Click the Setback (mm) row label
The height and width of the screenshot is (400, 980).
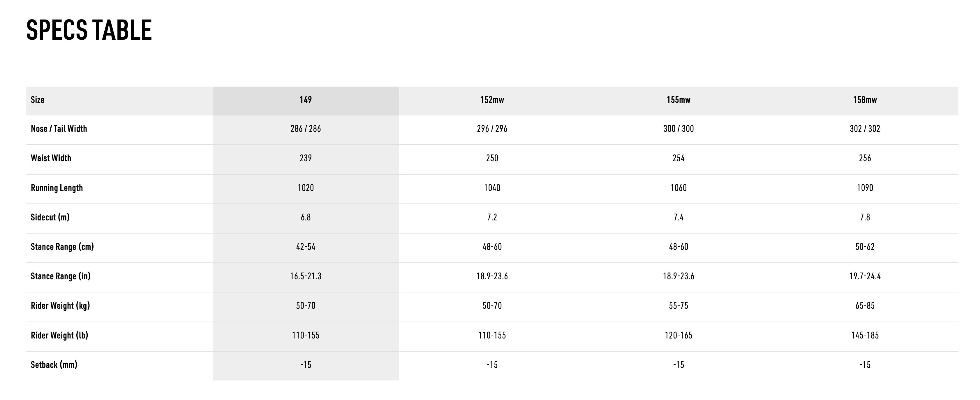54,365
